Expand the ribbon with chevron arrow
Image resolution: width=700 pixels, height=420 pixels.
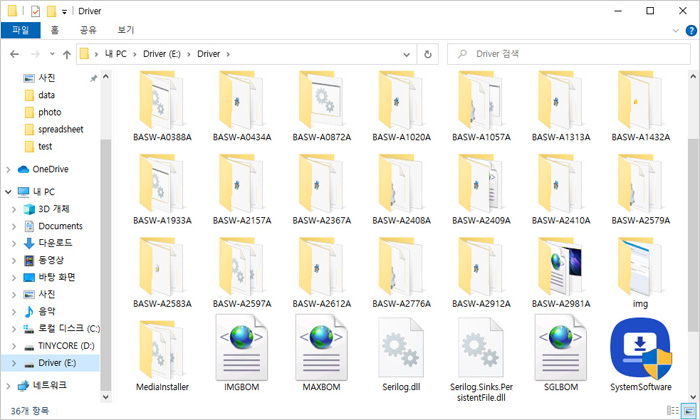675,30
